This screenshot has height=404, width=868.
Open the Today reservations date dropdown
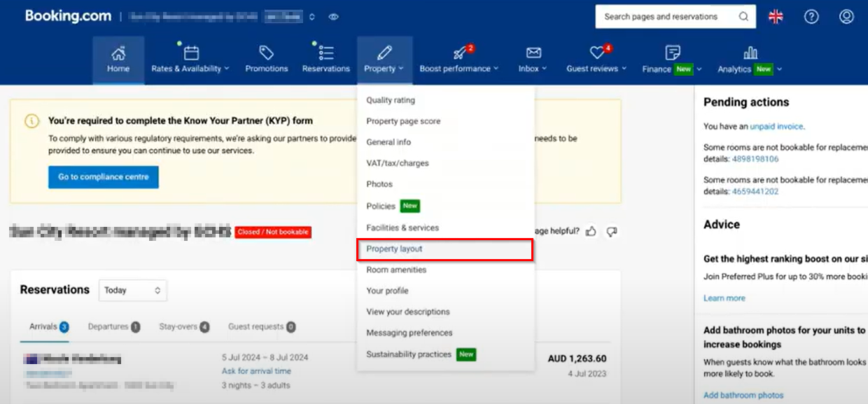click(132, 290)
